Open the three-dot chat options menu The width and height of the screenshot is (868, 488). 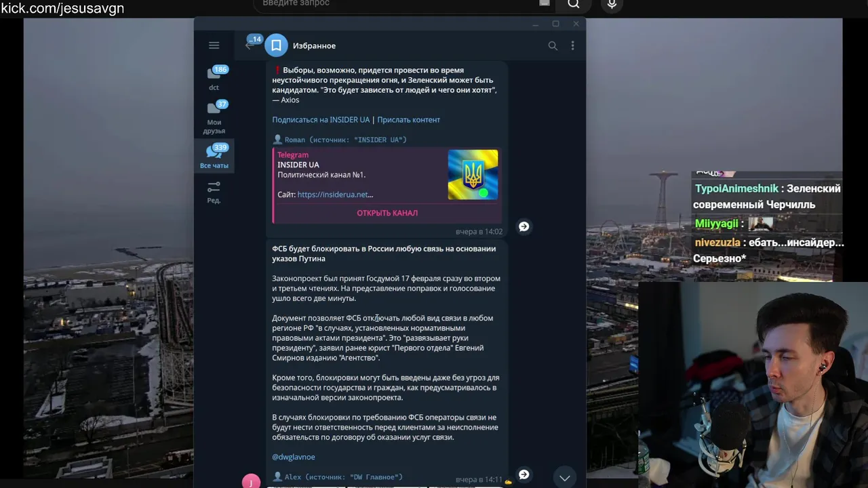pos(572,45)
